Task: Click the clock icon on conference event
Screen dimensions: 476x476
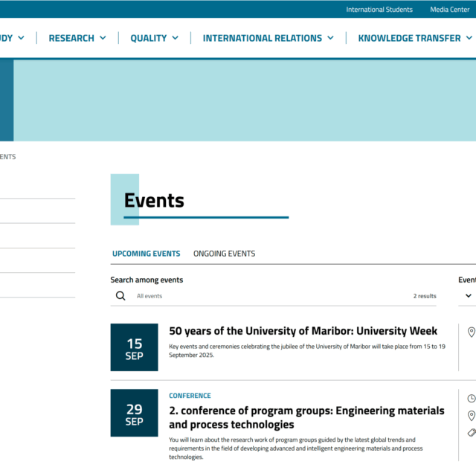Action: coord(471,399)
